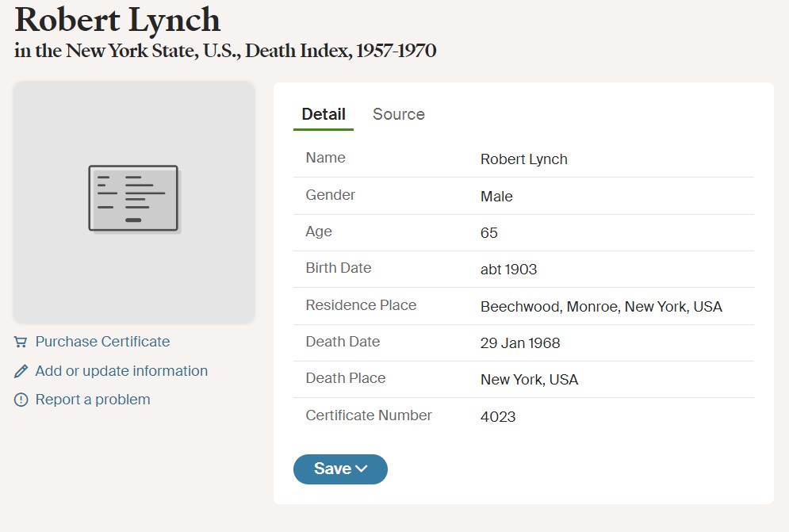789x532 pixels.
Task: Open the Purchase Certificate link
Action: tap(102, 342)
